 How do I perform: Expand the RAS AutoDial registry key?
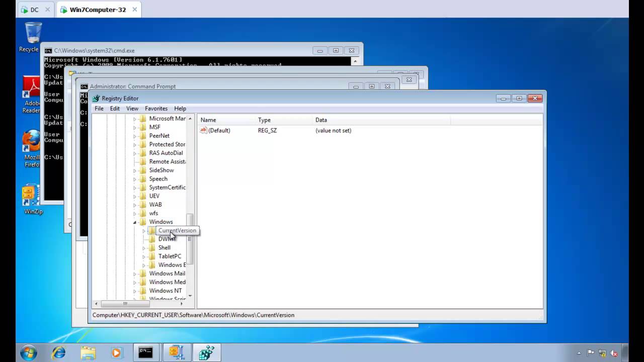click(135, 153)
